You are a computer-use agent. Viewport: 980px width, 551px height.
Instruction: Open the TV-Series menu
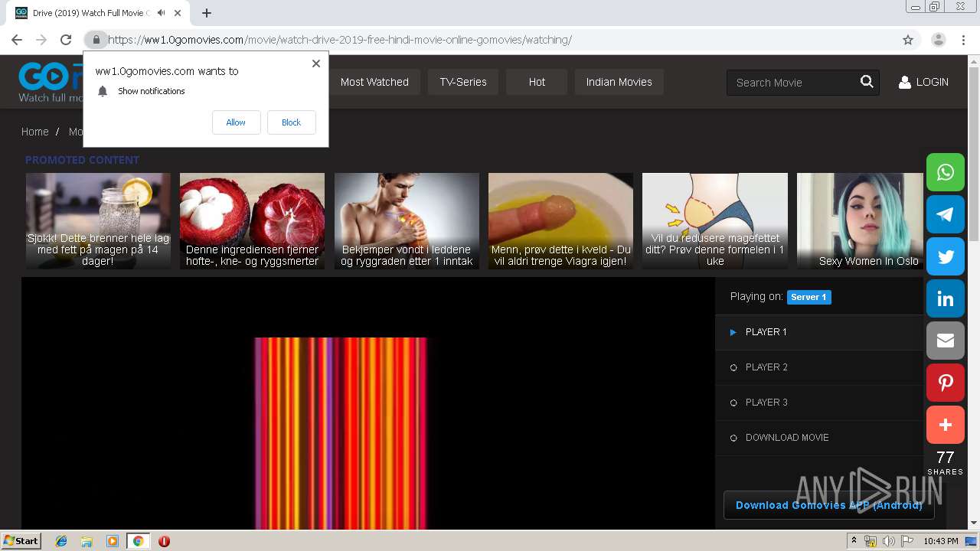[463, 82]
